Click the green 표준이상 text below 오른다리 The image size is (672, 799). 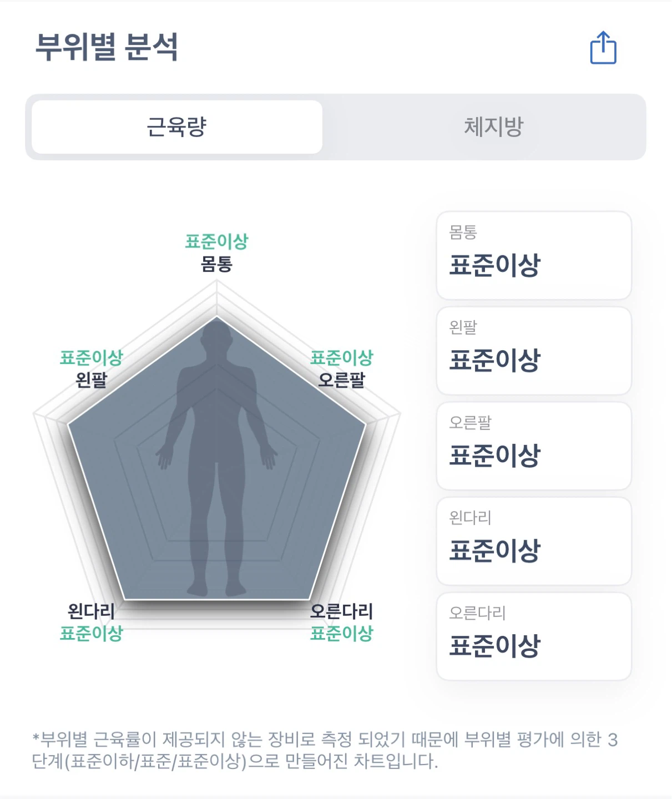point(341,633)
